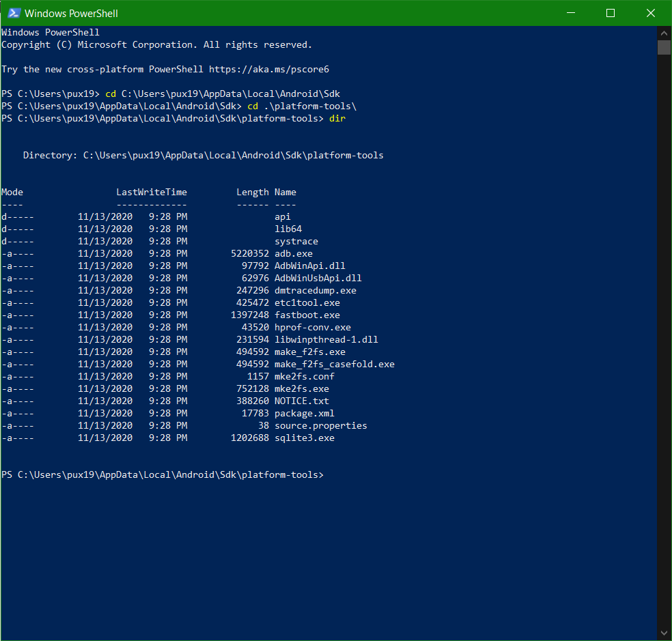Click the scrollbar down arrow
This screenshot has width=672, height=641.
point(664,633)
